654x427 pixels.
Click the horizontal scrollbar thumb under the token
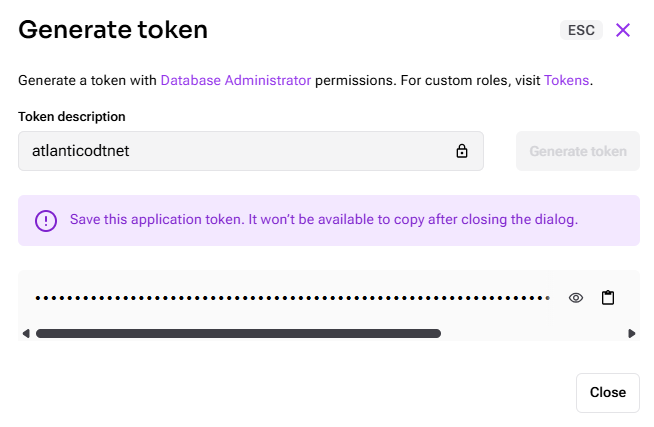coord(238,334)
